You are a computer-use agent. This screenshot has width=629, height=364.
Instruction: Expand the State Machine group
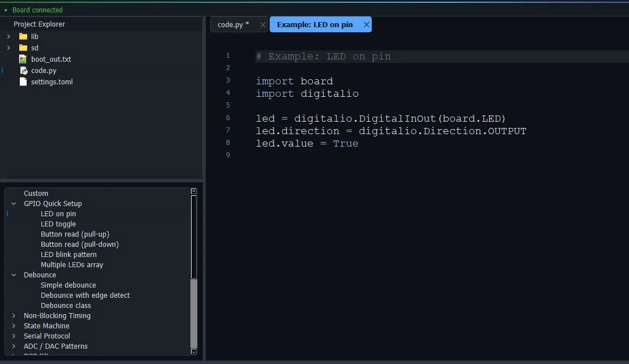(14, 326)
